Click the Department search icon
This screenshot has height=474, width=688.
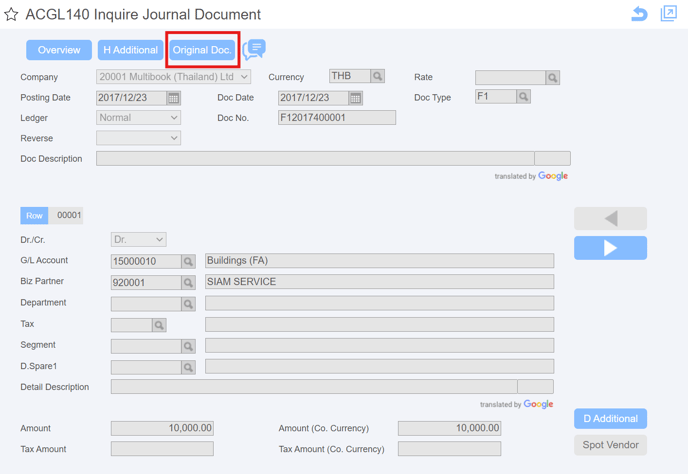point(188,304)
